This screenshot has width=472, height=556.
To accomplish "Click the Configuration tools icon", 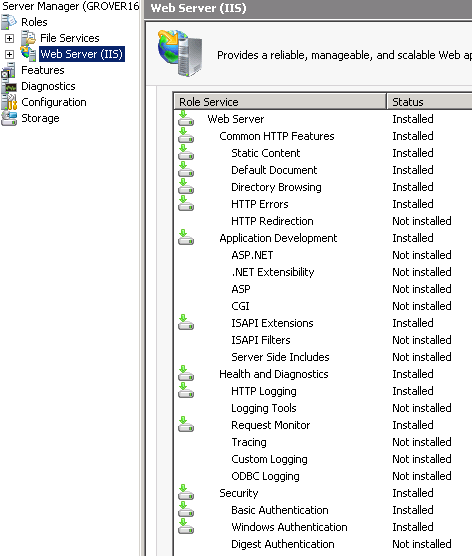I will (x=9, y=102).
